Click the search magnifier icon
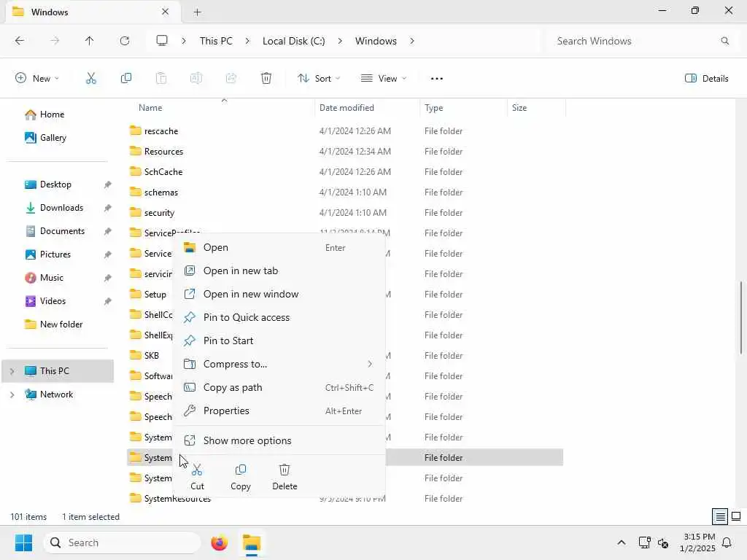This screenshot has height=560, width=747. [725, 41]
